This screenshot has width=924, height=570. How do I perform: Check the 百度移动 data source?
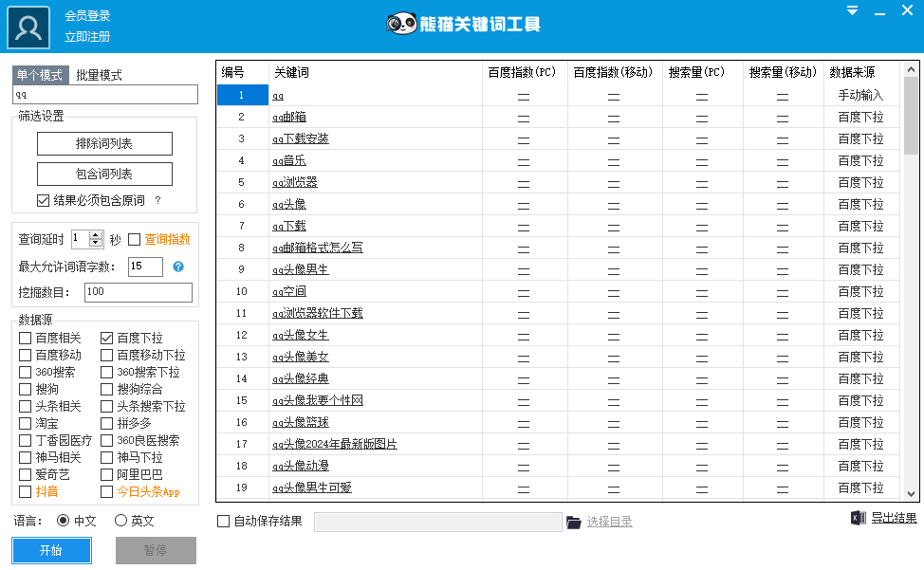point(25,355)
